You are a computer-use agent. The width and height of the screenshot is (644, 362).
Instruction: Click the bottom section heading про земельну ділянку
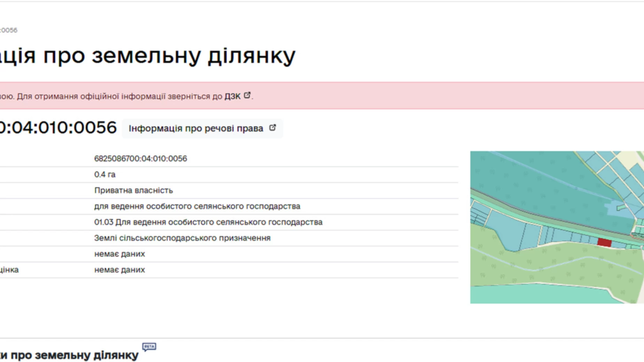pos(74,355)
